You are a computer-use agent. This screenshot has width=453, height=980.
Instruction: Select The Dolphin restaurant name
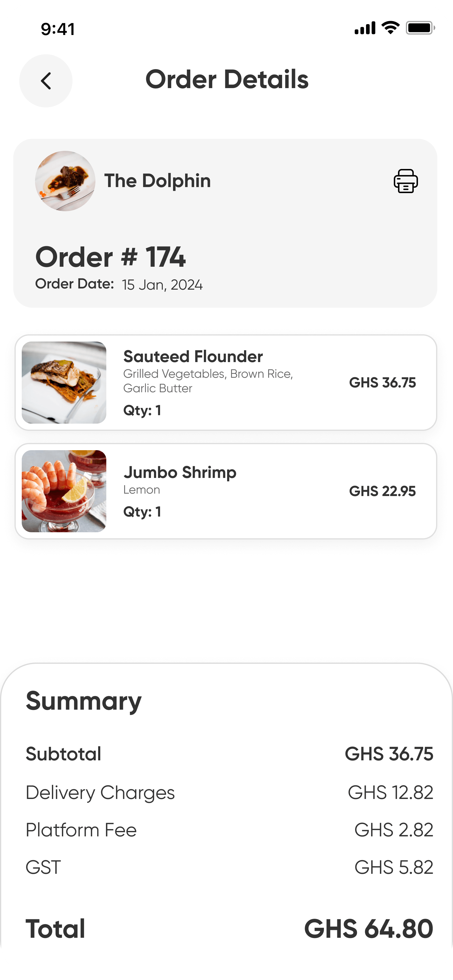157,181
